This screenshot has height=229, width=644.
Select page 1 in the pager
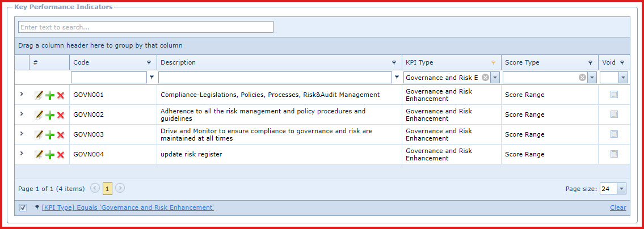pyautogui.click(x=107, y=189)
